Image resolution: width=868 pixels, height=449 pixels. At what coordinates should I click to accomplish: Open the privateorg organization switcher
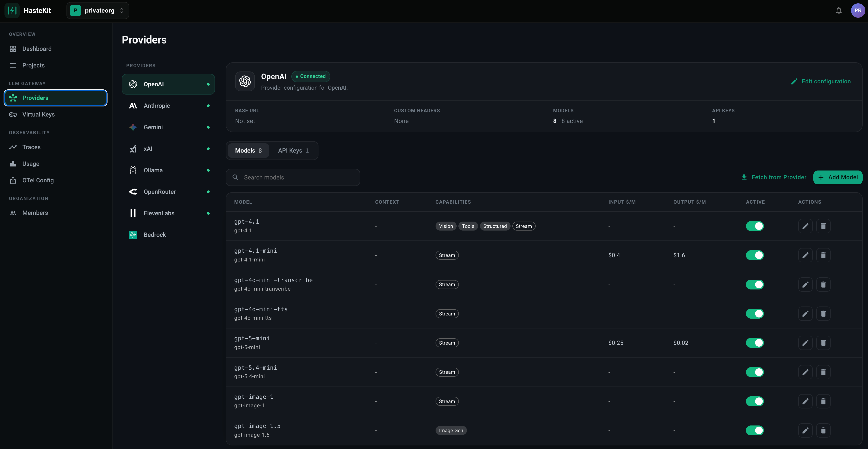[98, 11]
